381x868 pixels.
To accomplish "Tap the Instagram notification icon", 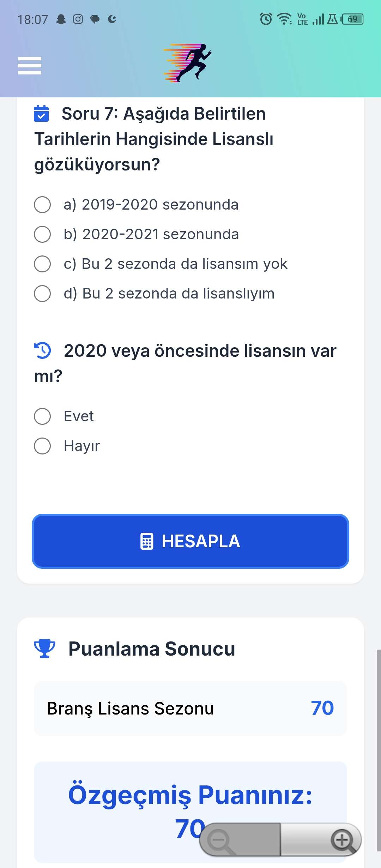I will pyautogui.click(x=78, y=19).
